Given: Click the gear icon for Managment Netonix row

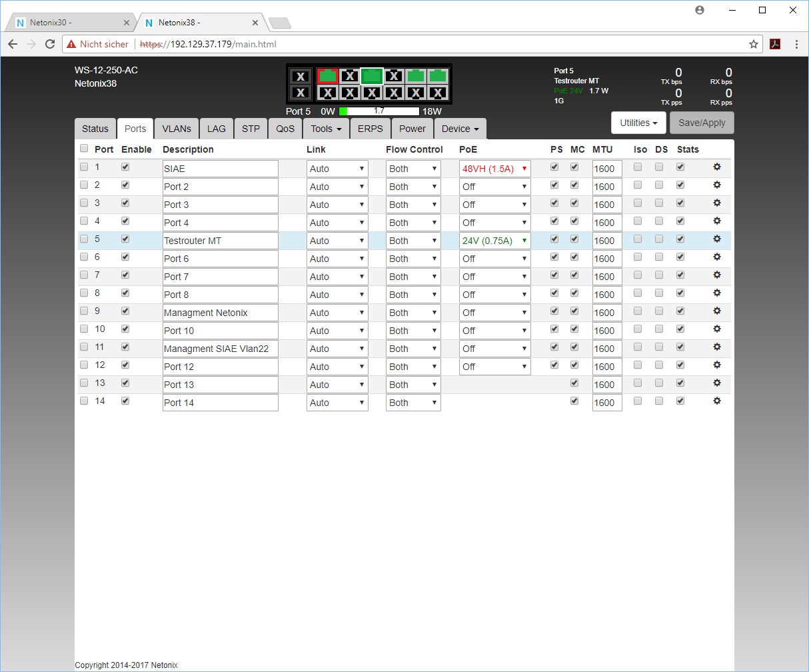Looking at the screenshot, I should tap(717, 311).
